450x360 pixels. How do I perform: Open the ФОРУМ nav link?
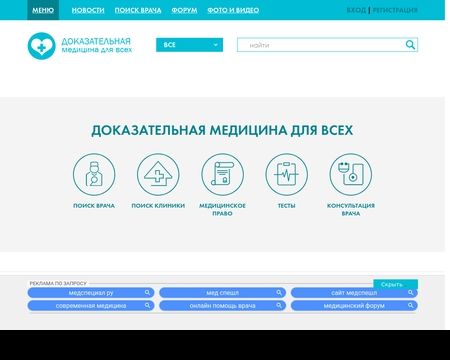184,10
